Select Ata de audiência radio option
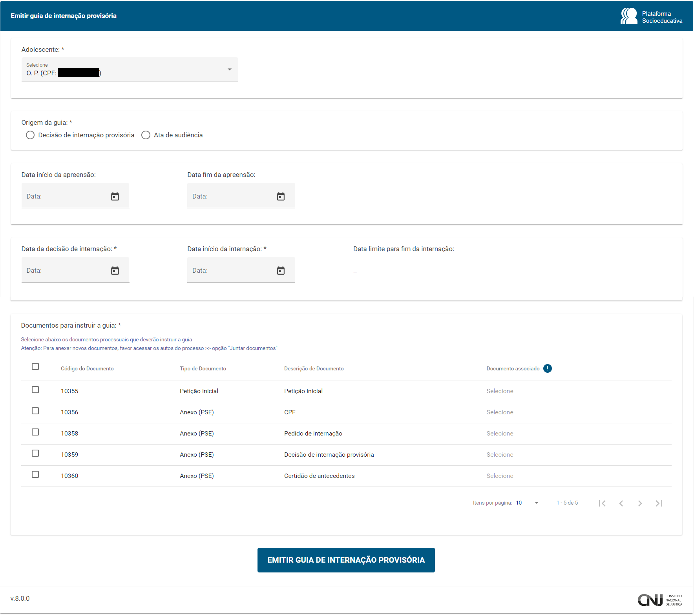The height and width of the screenshot is (616, 694). click(x=146, y=135)
